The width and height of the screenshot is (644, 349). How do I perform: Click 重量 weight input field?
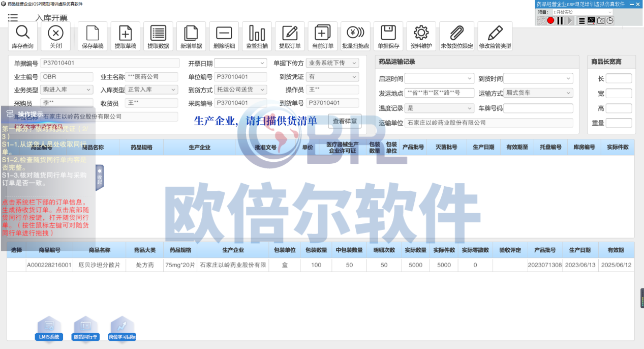tap(619, 123)
